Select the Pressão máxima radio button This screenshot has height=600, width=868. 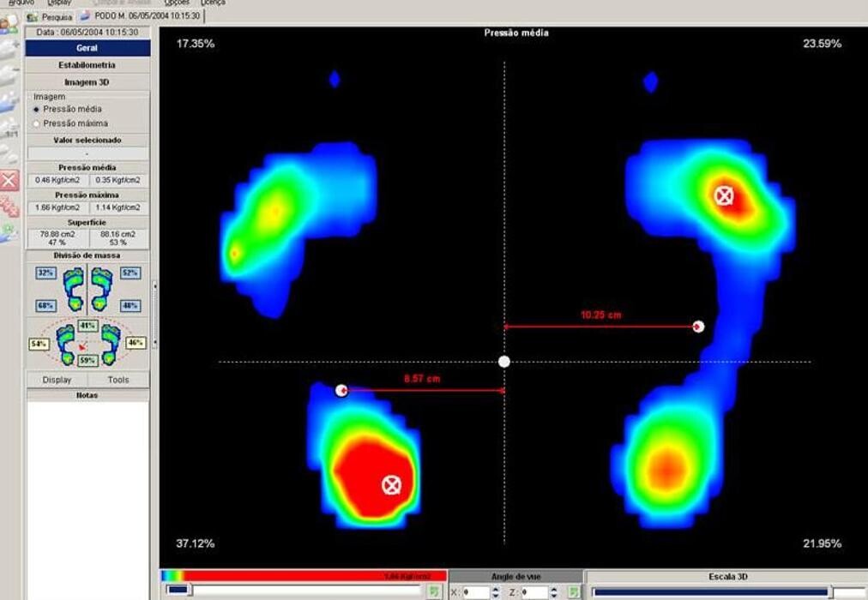coord(36,123)
